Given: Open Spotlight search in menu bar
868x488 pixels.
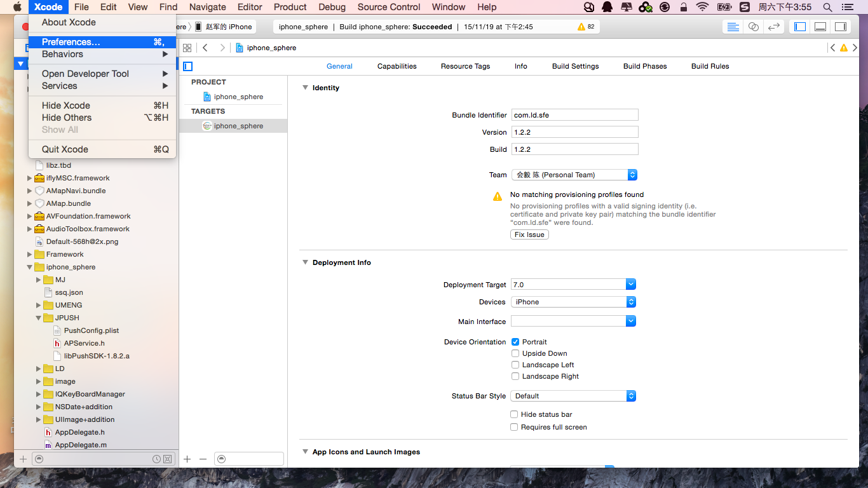Looking at the screenshot, I should pos(827,7).
